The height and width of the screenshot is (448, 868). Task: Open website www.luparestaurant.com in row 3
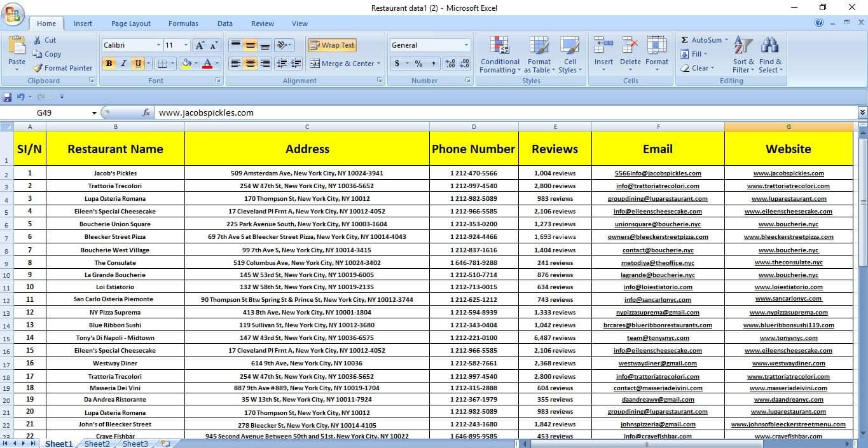[789, 199]
